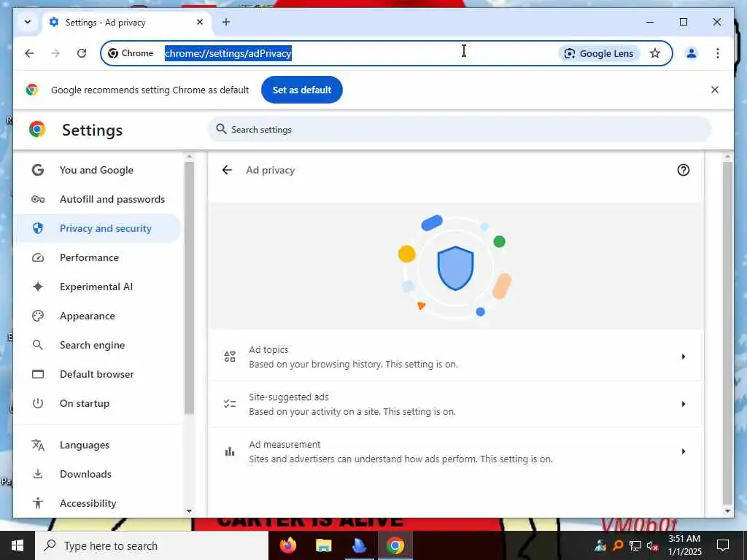Viewport: 747px width, 560px height.
Task: Click the Ad measurement bar chart icon
Action: (230, 451)
